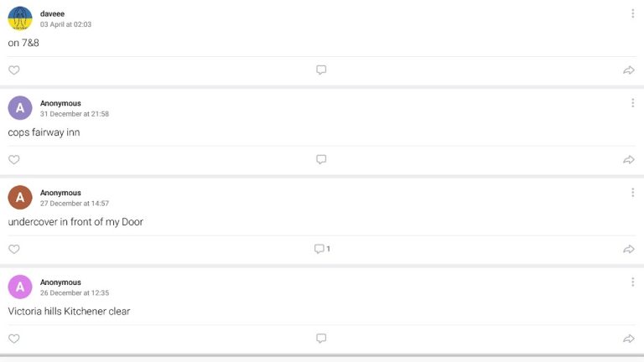Open more options for the 31 December post
Image resolution: width=644 pixels, height=362 pixels.
pos(632,103)
